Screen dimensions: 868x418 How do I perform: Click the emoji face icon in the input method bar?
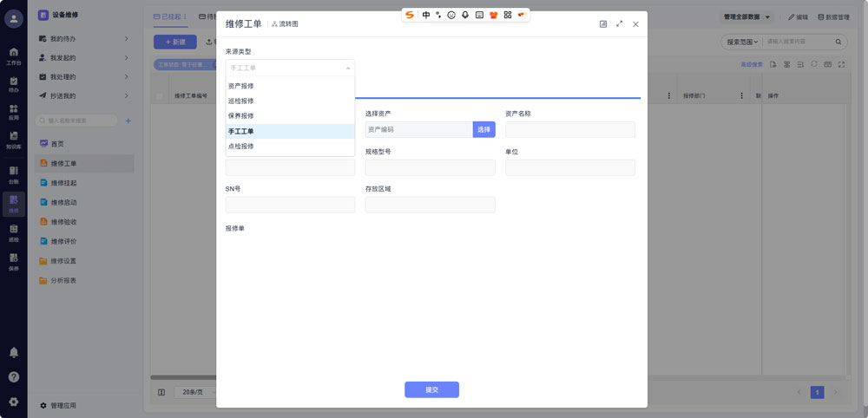pos(451,15)
